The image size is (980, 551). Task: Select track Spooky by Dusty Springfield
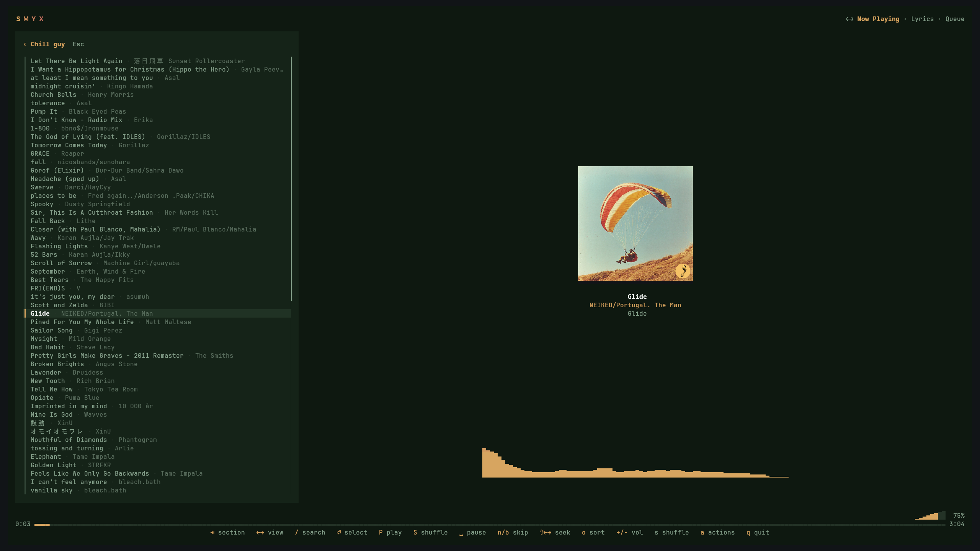point(158,204)
